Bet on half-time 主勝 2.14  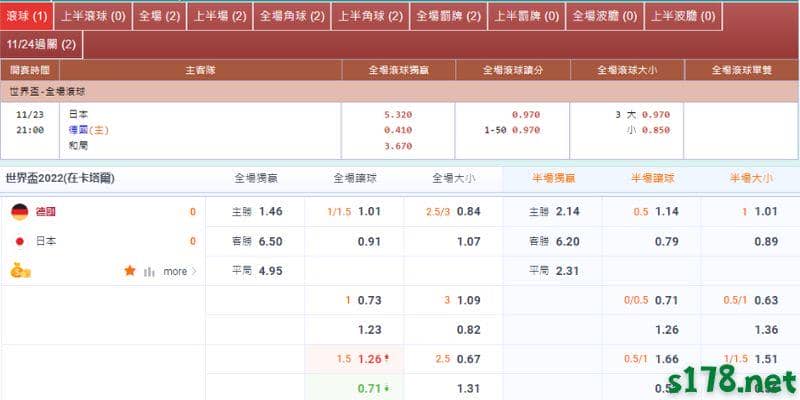(554, 212)
